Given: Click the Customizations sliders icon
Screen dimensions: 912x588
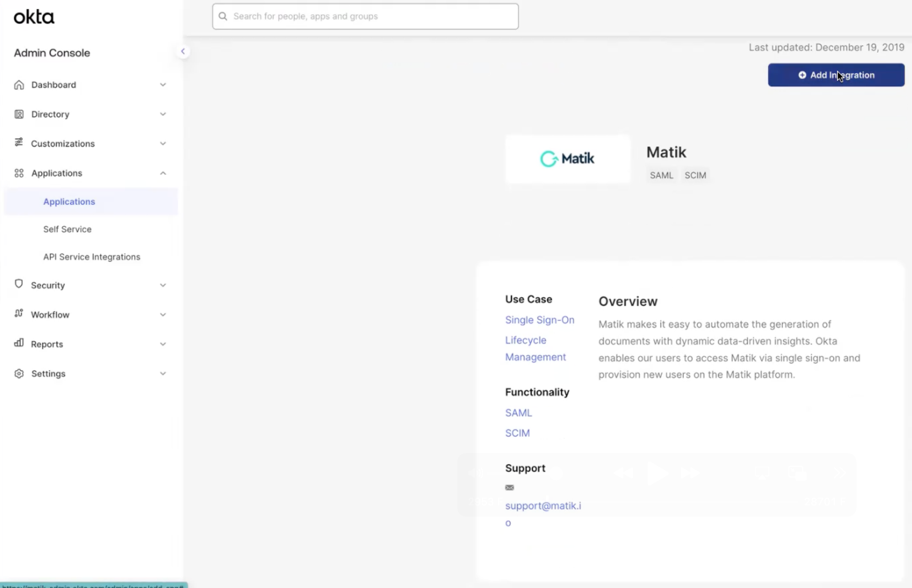Looking at the screenshot, I should click(x=19, y=143).
